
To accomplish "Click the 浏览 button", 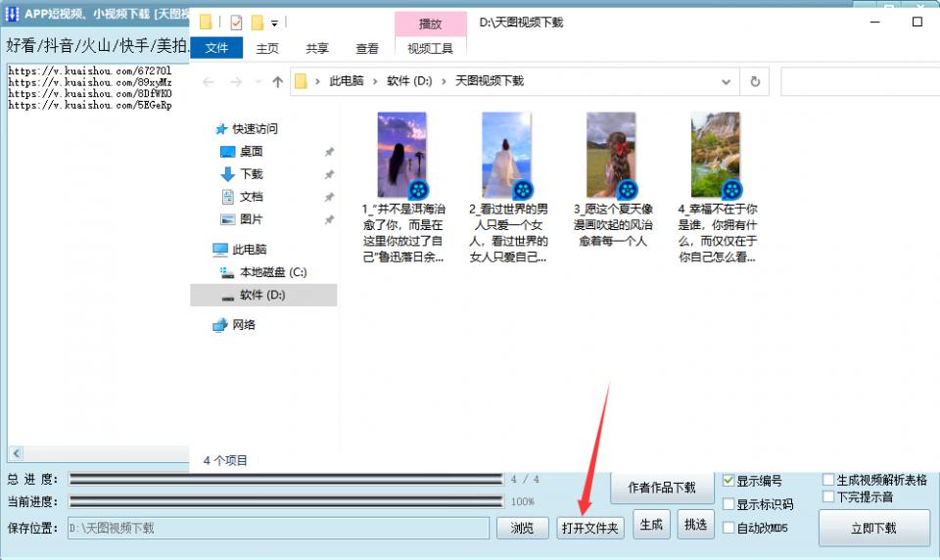I will 522,529.
